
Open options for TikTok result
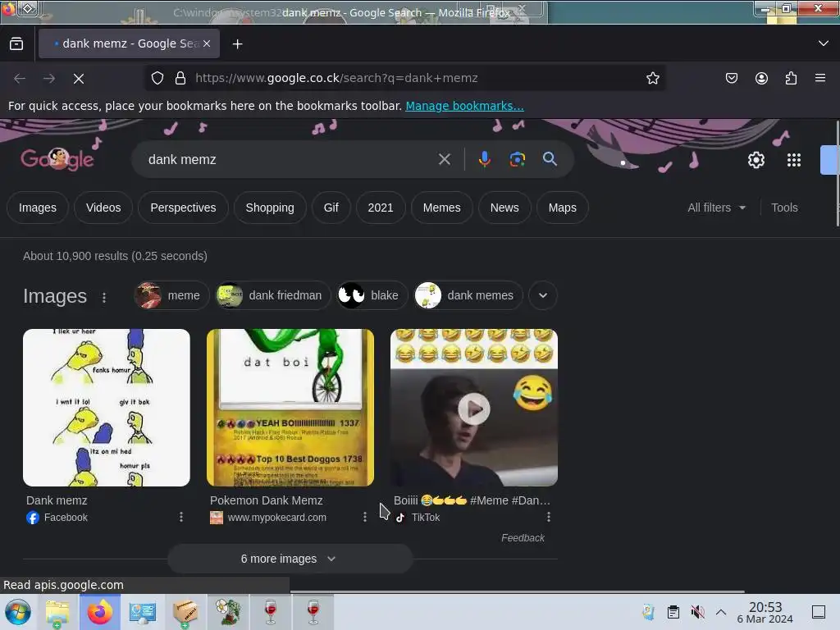tap(548, 517)
